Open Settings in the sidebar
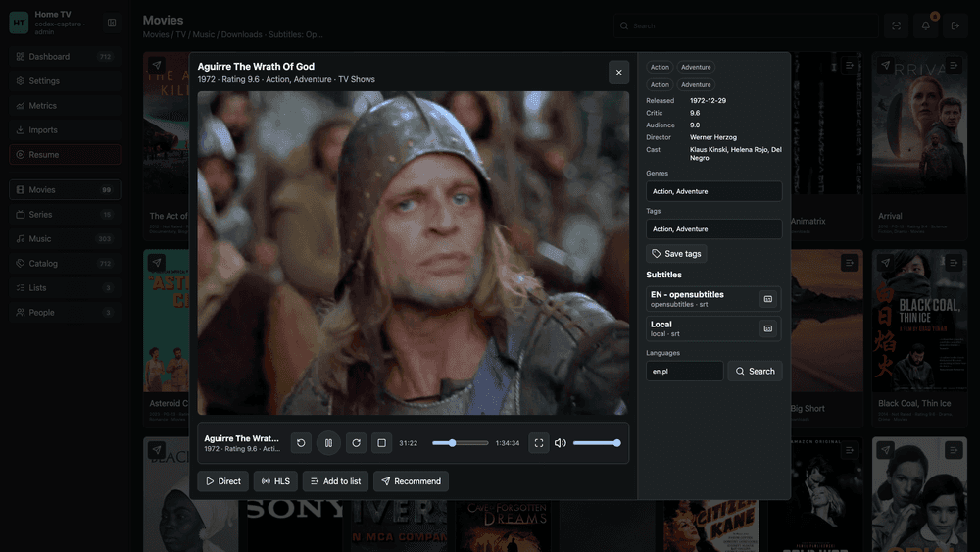 pos(65,81)
